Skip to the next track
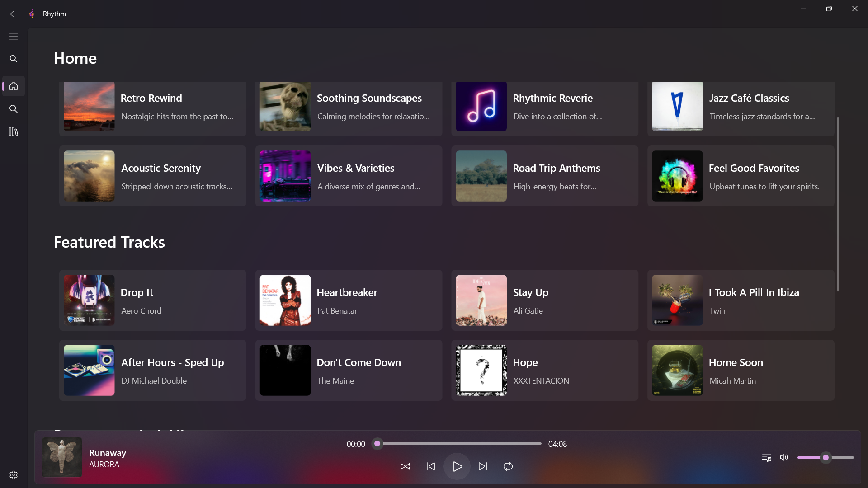Image resolution: width=868 pixels, height=488 pixels. (x=483, y=466)
